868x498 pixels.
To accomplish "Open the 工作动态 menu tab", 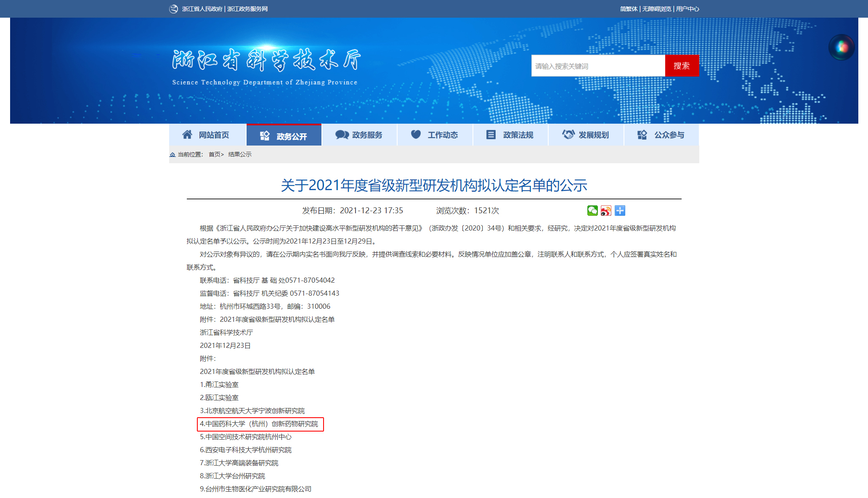I will [435, 135].
